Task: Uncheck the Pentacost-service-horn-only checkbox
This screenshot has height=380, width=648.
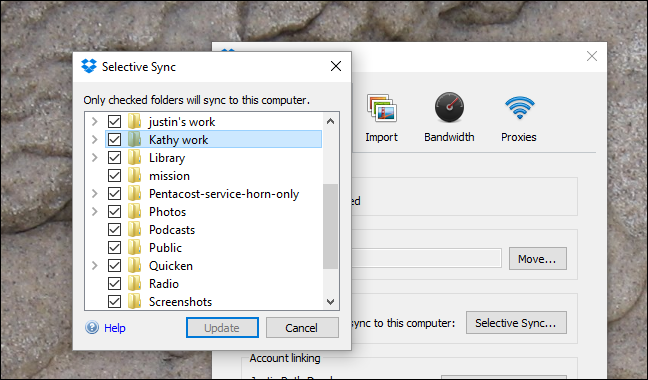Action: (x=114, y=193)
